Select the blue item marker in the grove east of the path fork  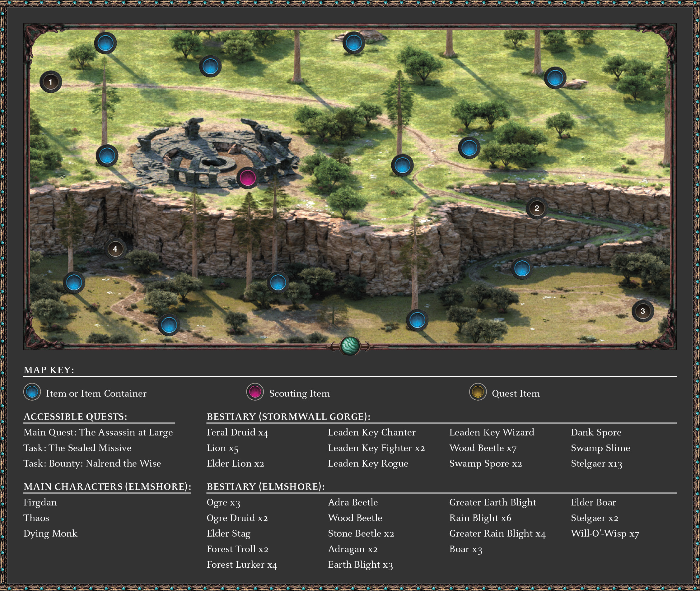(469, 147)
